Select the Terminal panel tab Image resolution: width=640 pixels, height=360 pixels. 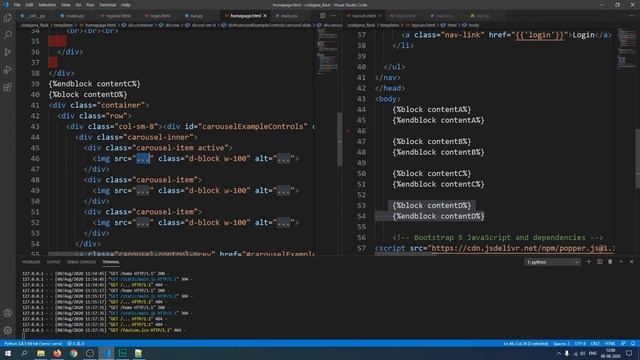(x=111, y=262)
